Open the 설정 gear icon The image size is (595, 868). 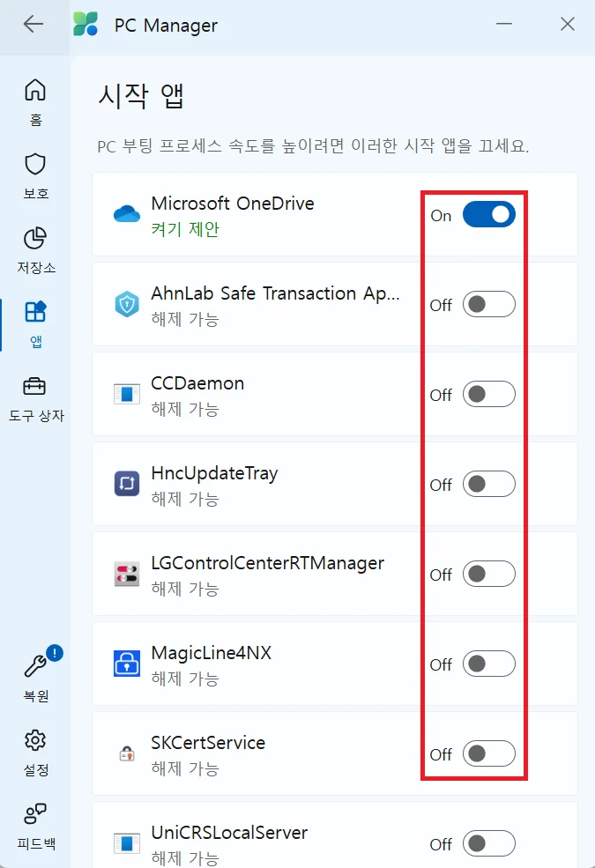click(35, 740)
